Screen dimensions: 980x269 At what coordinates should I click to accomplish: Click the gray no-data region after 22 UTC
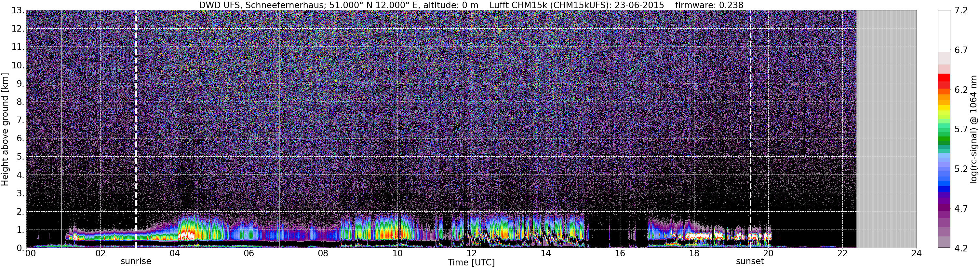click(886, 129)
